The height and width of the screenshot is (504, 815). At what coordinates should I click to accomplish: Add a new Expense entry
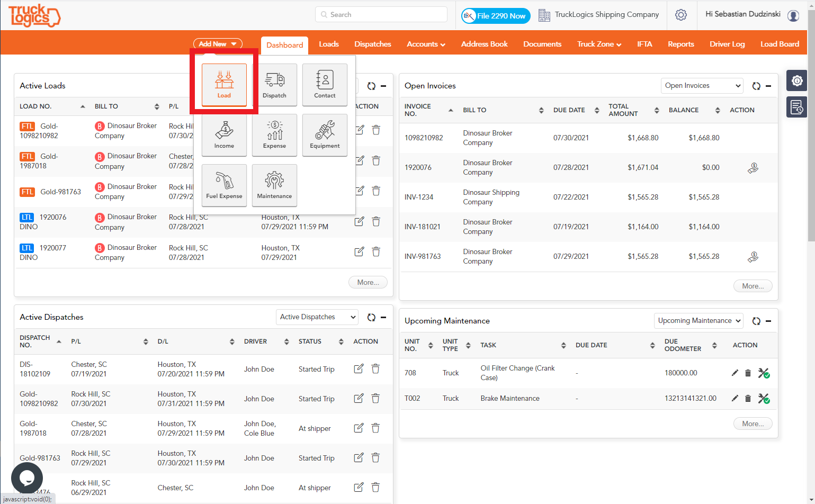point(274,135)
